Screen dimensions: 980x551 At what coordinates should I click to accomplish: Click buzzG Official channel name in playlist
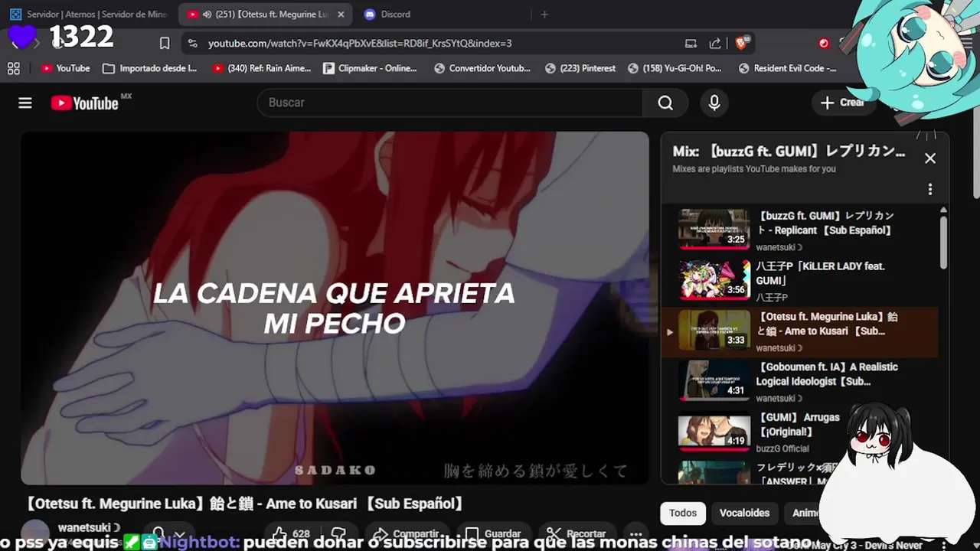coord(782,448)
